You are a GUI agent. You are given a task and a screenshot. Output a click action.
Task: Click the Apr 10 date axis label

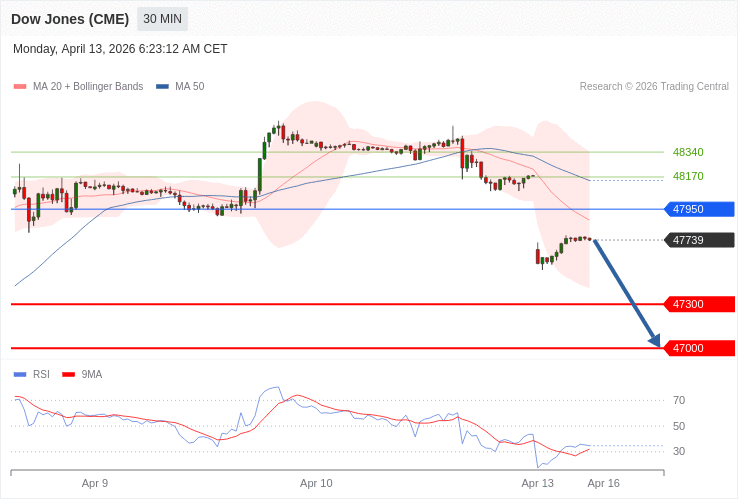[x=316, y=483]
